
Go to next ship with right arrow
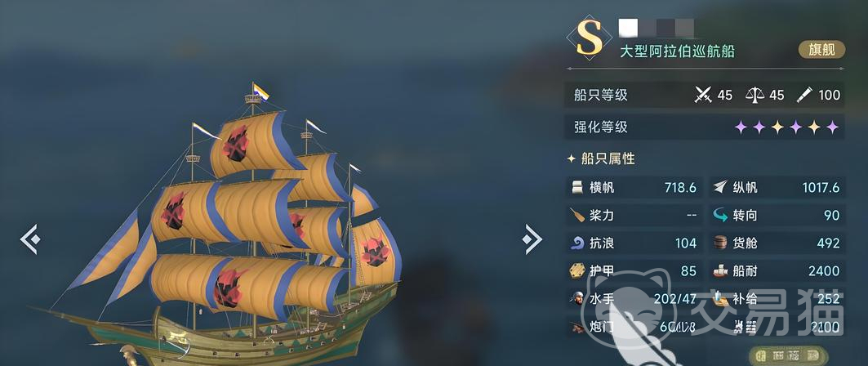532,239
